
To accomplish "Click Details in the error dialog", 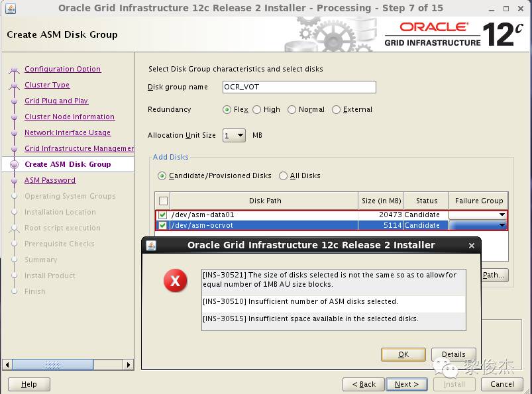I will click(454, 355).
